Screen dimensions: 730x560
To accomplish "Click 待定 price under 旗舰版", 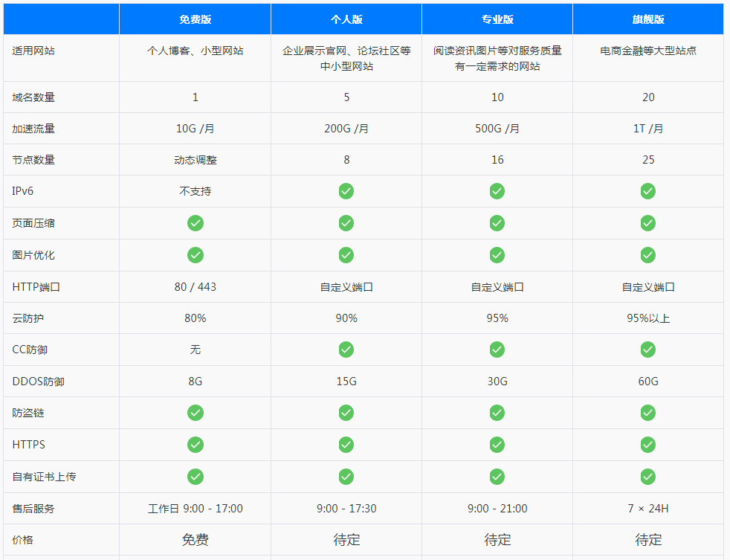I will [x=648, y=540].
